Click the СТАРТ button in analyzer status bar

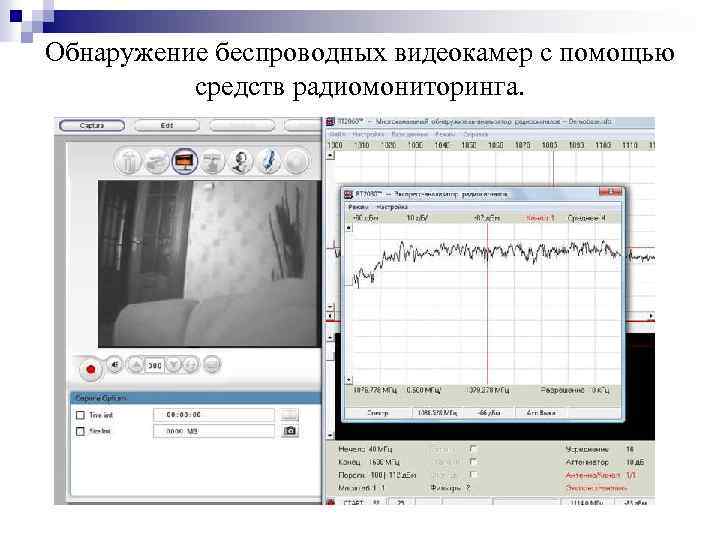tap(354, 502)
